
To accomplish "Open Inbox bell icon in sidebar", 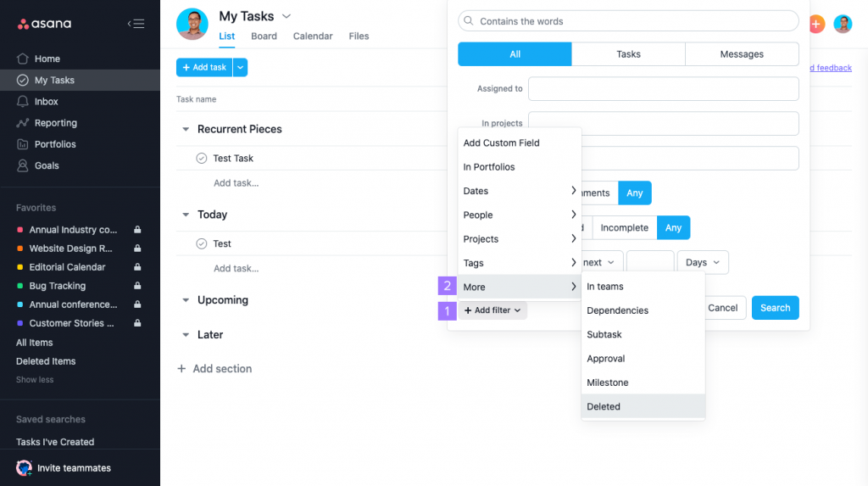I will click(x=23, y=102).
